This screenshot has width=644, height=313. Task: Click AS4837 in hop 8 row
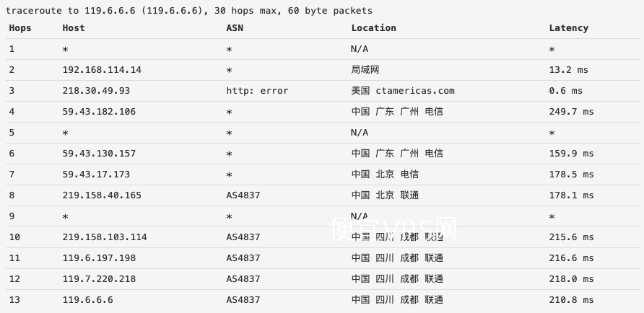(243, 195)
